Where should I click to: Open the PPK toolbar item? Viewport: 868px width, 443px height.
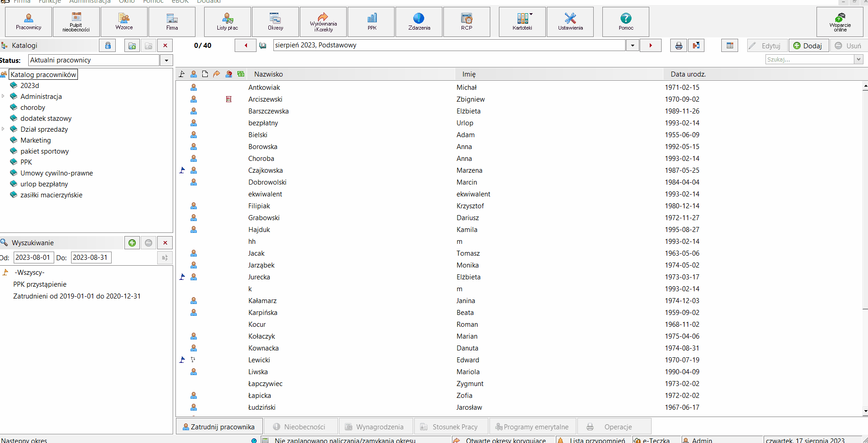(372, 21)
